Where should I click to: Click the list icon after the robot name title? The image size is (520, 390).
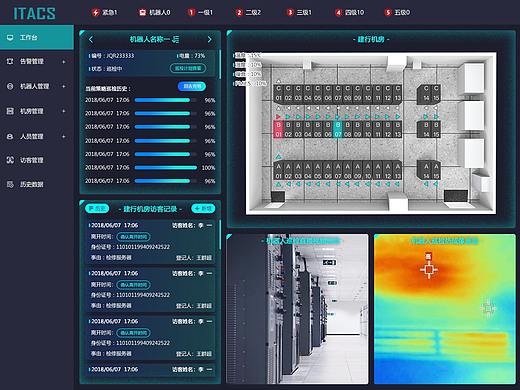click(x=176, y=40)
